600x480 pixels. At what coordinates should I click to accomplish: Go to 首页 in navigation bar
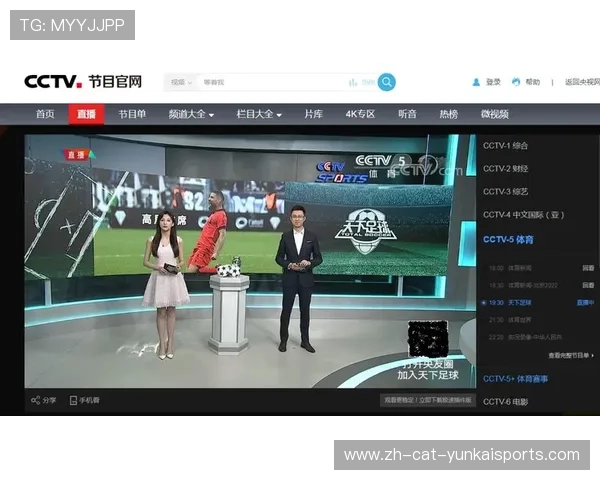[45, 114]
